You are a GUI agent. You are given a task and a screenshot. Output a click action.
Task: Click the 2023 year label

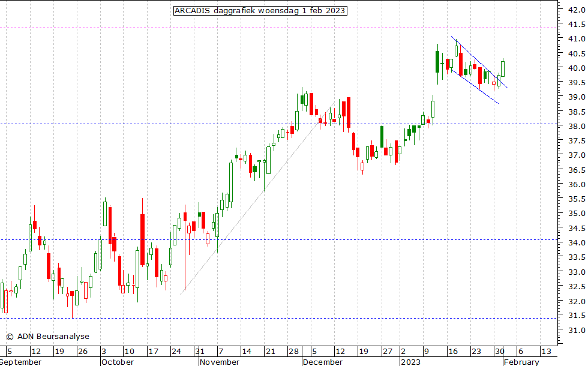(410, 362)
